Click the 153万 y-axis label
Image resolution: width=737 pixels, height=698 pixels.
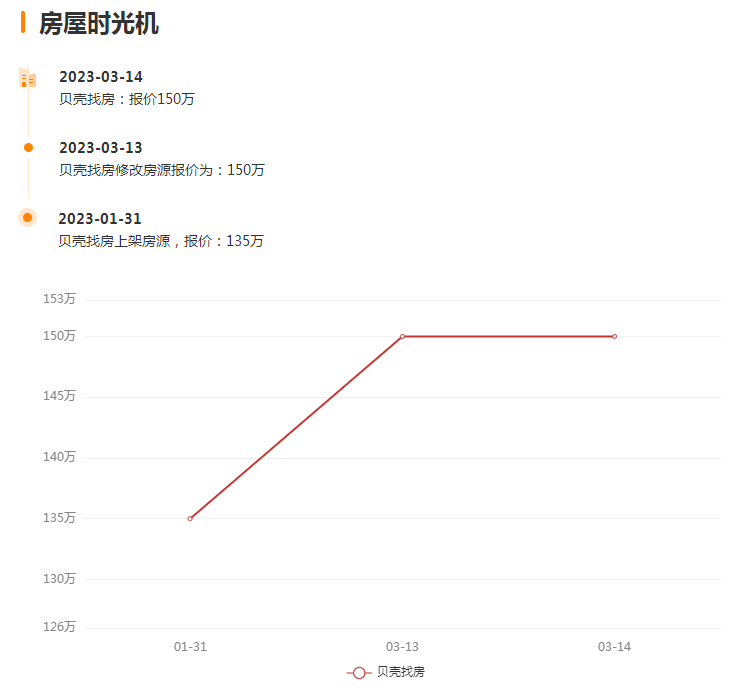pyautogui.click(x=59, y=299)
